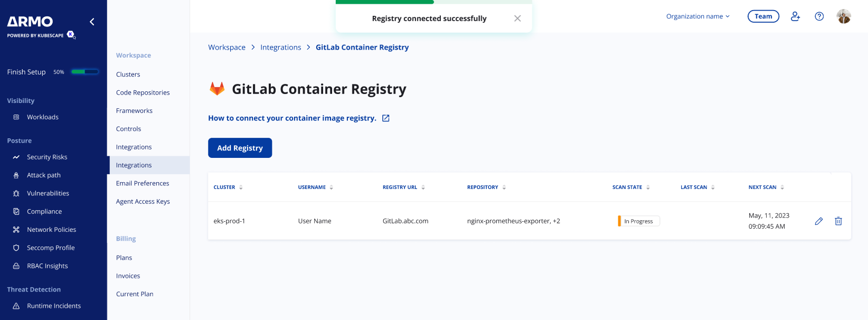Dismiss the Registry connected successfully notification
This screenshot has height=320, width=868.
click(517, 18)
